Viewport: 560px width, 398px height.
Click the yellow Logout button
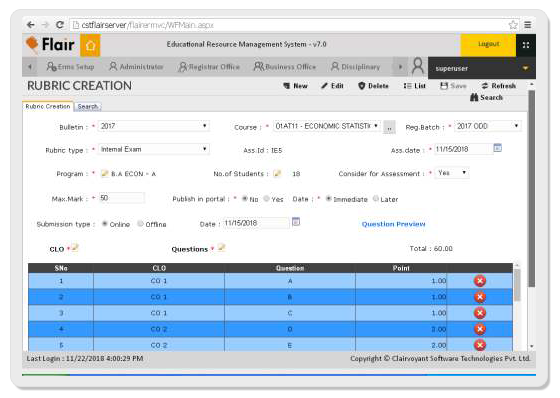point(488,45)
